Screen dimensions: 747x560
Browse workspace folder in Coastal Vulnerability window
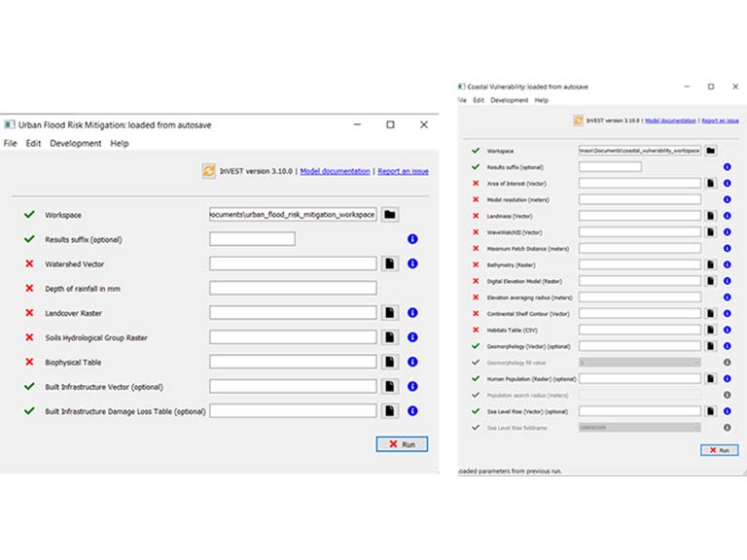tap(710, 151)
